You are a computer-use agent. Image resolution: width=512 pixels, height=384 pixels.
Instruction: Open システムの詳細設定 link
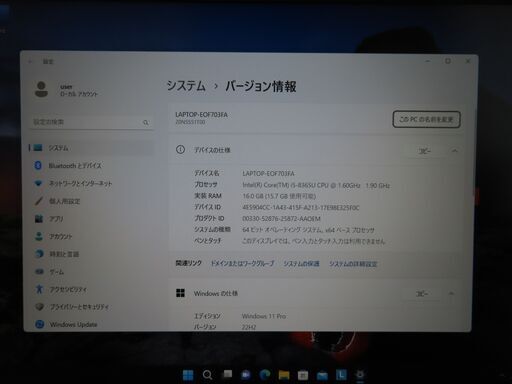click(x=353, y=264)
